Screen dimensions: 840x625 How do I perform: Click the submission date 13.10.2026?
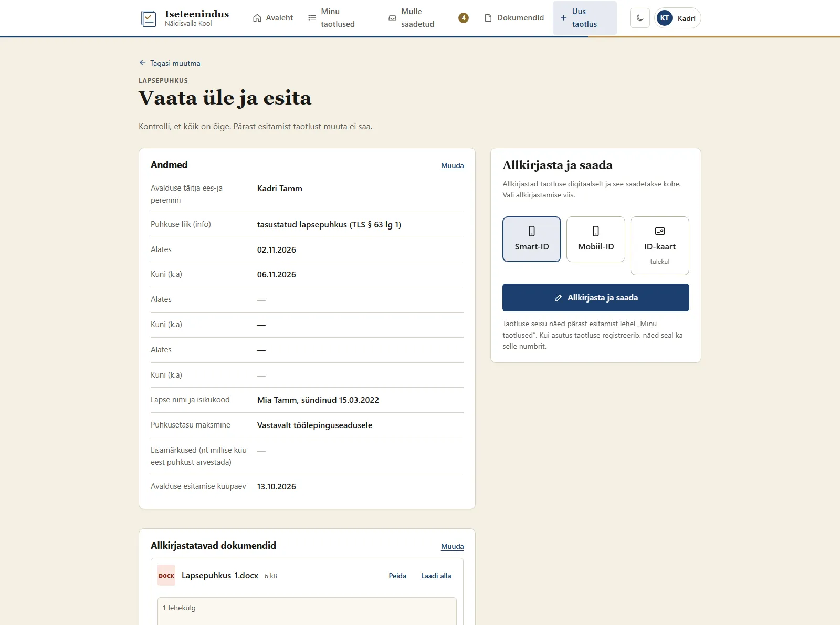click(x=277, y=487)
